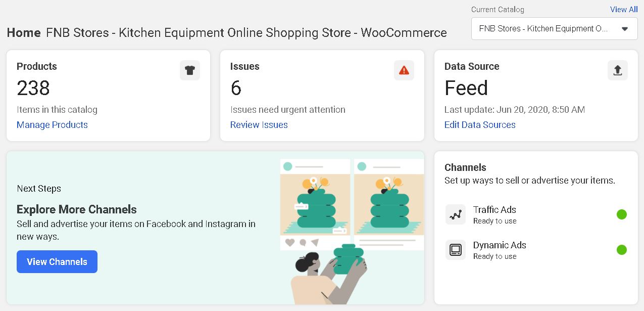The width and height of the screenshot is (644, 311).
Task: Click the Next Steps label
Action: (x=39, y=189)
